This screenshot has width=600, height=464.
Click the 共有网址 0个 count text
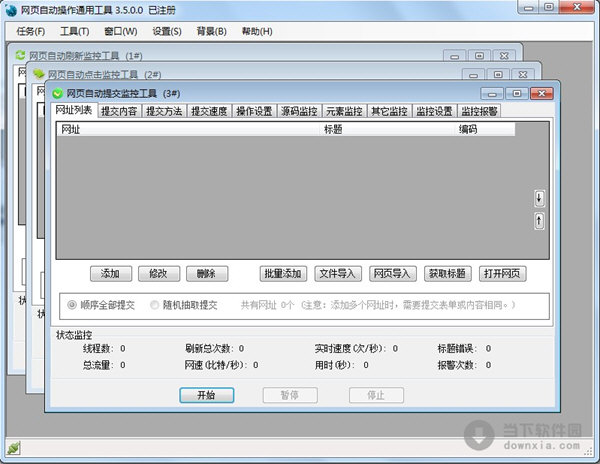[x=267, y=305]
